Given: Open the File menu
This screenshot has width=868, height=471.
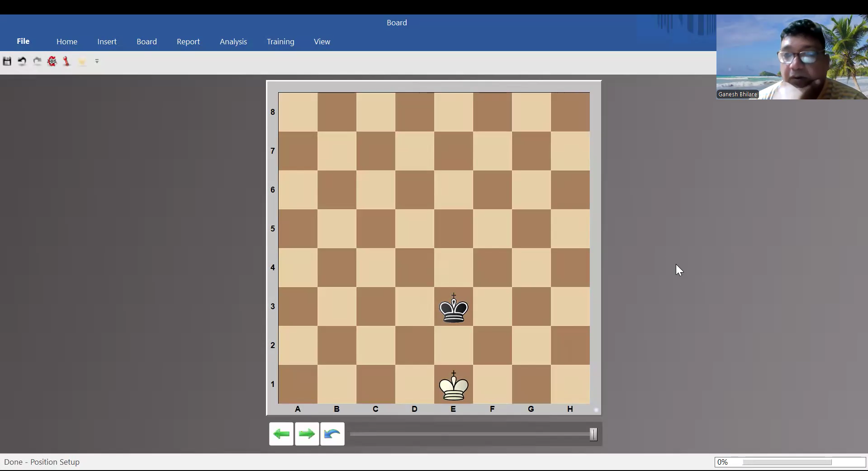Looking at the screenshot, I should click(23, 41).
